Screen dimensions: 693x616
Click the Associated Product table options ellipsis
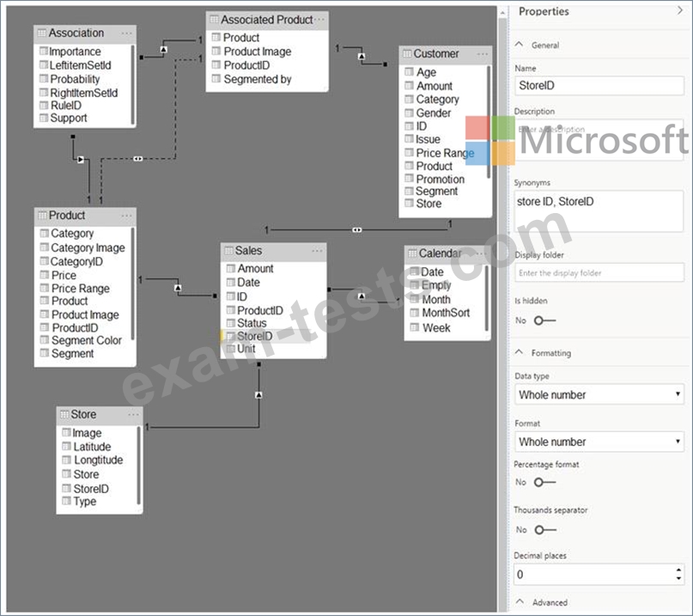pyautogui.click(x=319, y=20)
